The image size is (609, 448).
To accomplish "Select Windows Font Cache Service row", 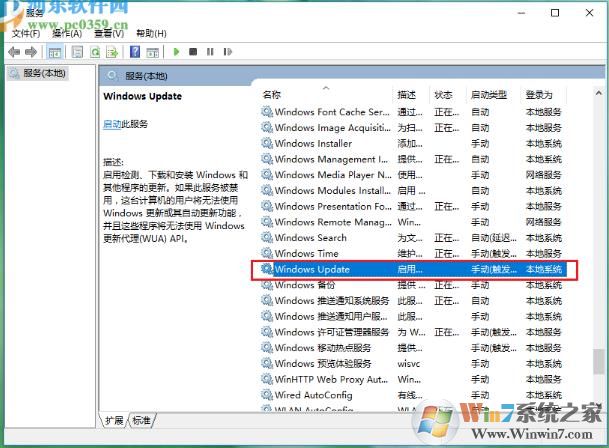I will click(412, 112).
